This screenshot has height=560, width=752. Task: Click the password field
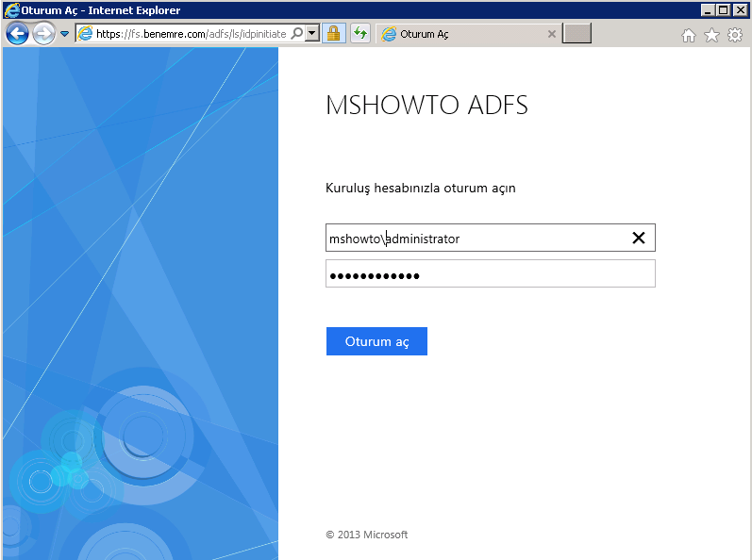tap(490, 273)
